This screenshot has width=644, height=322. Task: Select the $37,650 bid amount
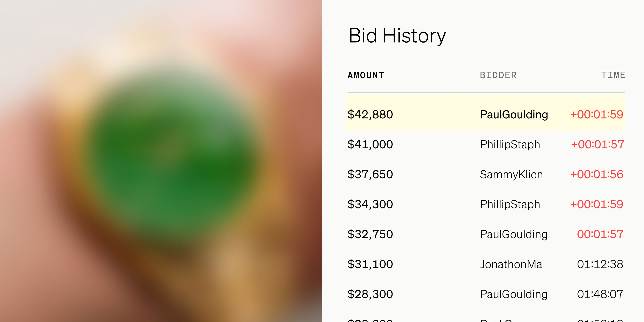370,174
